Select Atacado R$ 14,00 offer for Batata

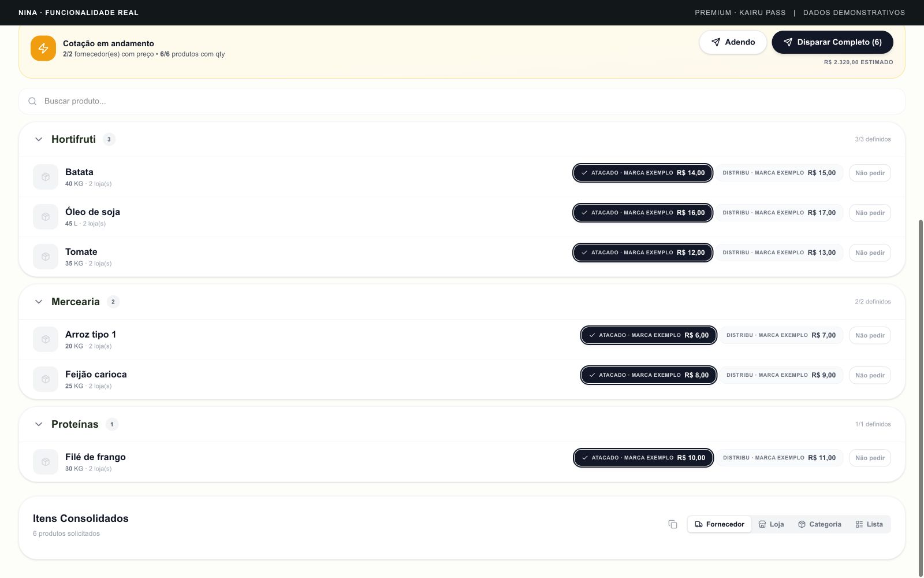[643, 173]
